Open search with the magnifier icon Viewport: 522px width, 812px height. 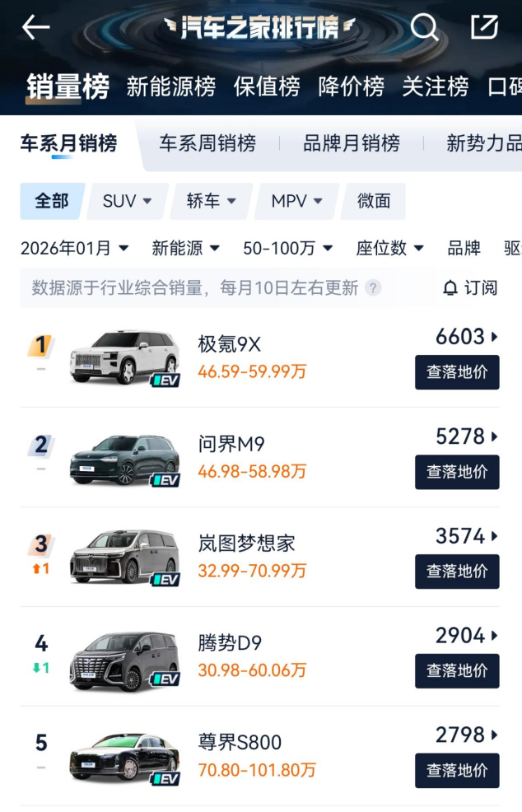pyautogui.click(x=424, y=27)
